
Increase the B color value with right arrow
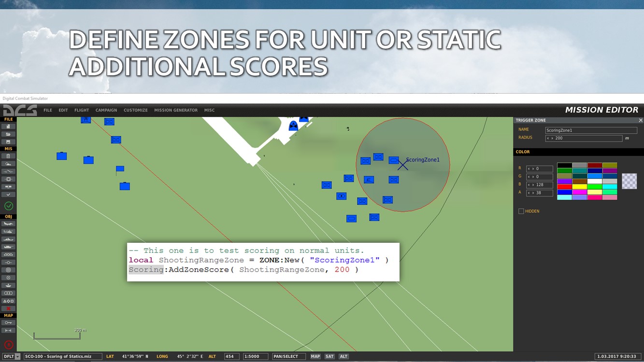(532, 185)
